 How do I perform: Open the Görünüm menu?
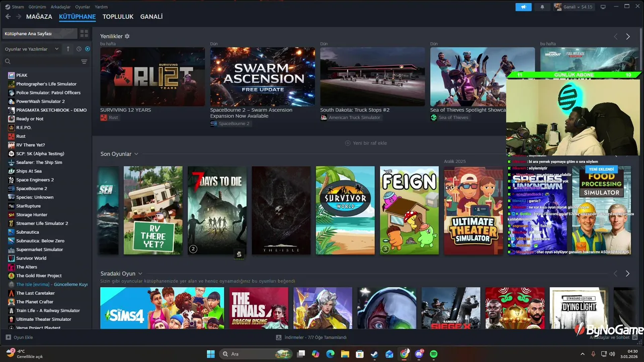(x=37, y=7)
